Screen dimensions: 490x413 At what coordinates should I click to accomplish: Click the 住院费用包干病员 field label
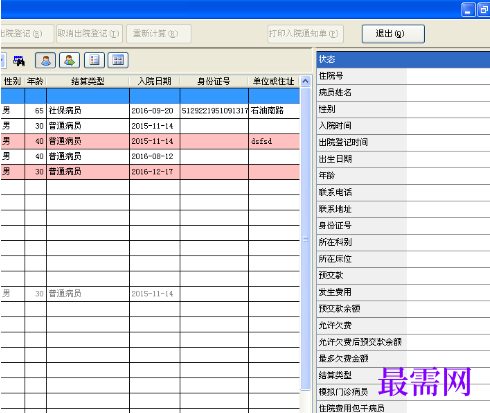[x=352, y=408]
